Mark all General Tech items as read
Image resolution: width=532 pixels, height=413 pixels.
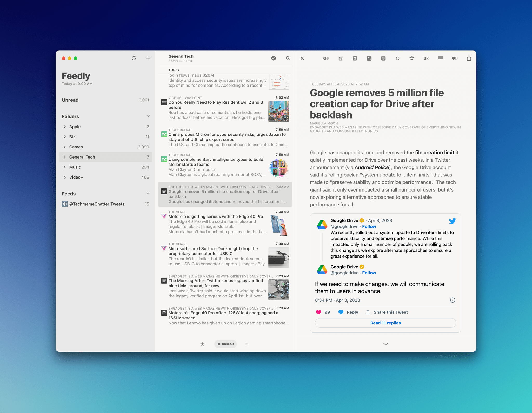[274, 58]
